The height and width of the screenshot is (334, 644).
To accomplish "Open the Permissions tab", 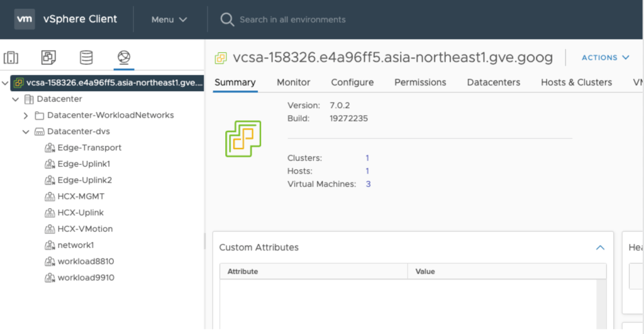I will point(420,82).
